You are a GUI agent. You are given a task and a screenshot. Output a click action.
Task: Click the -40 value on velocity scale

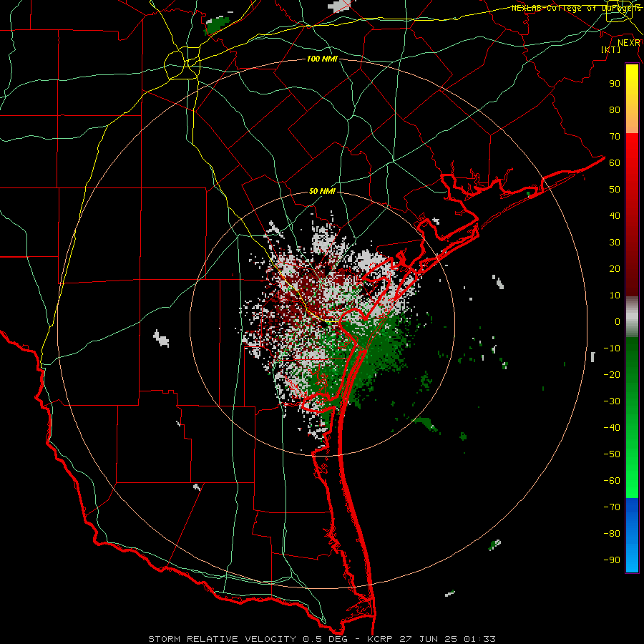(612, 428)
